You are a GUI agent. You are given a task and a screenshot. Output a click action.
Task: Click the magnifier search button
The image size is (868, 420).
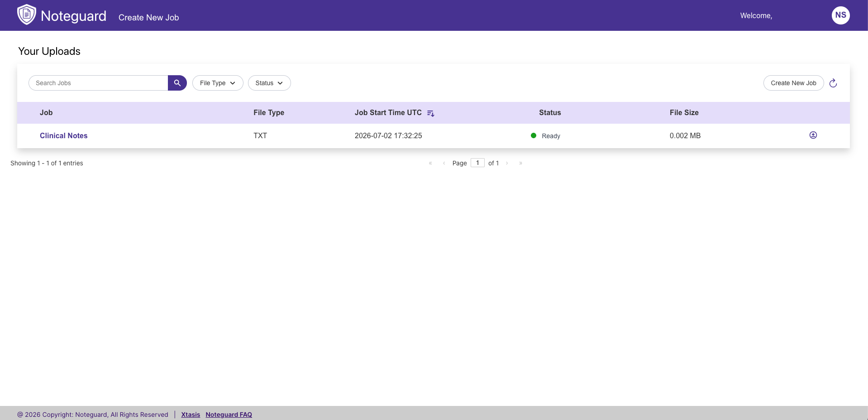[177, 83]
